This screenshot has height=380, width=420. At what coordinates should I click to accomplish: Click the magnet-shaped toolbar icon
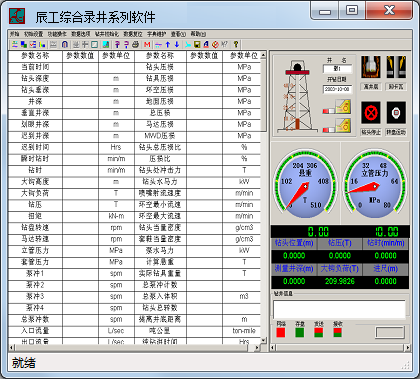[65, 44]
